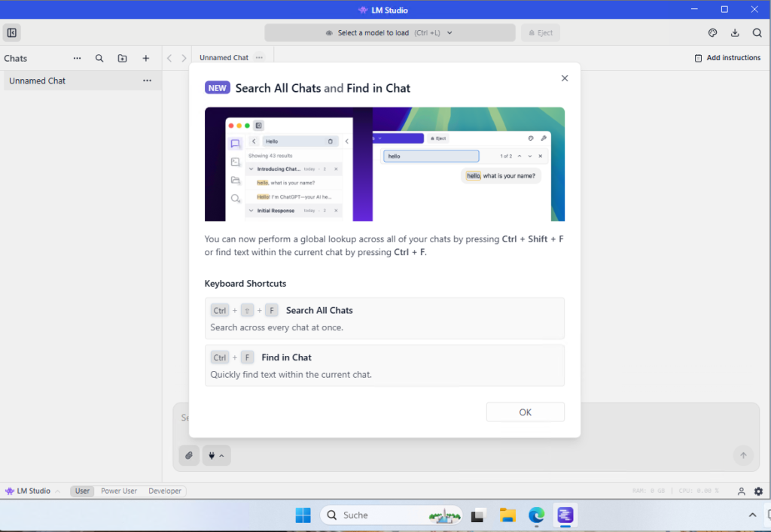
Task: Switch to Power User mode
Action: 119,491
